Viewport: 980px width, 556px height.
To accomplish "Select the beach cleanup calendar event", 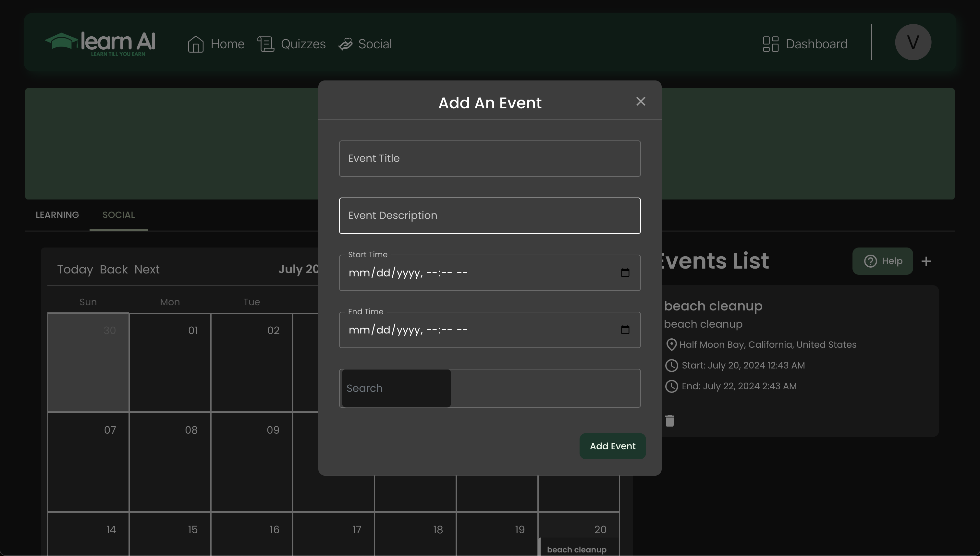I will tap(576, 549).
